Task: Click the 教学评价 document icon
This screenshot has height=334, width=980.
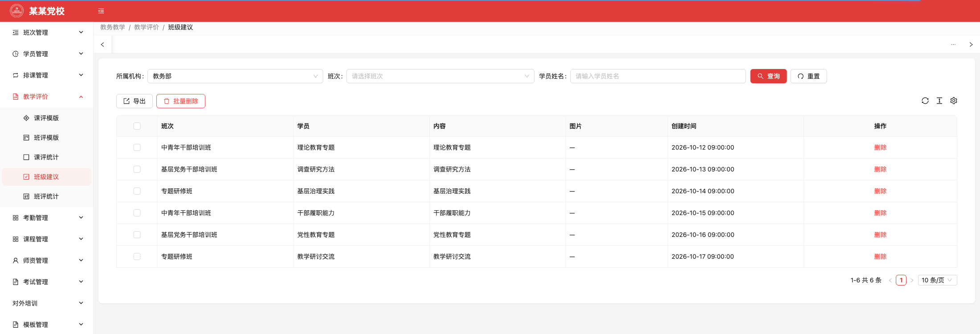Action: [16, 97]
